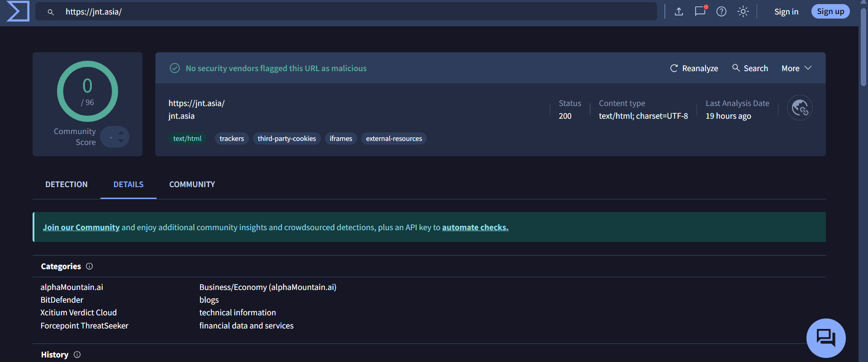Viewport: 868px width, 362px height.
Task: Click the trackers tag
Action: click(x=232, y=139)
